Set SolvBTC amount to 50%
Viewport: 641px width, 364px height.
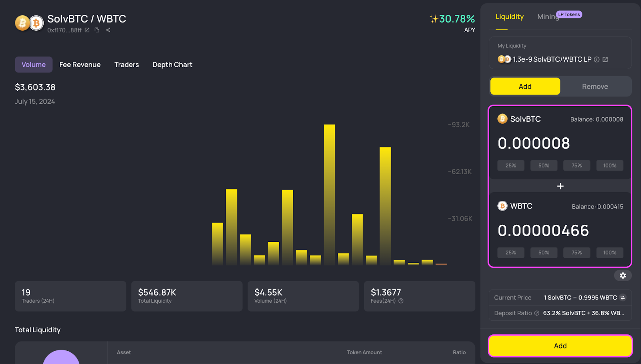coord(544,165)
